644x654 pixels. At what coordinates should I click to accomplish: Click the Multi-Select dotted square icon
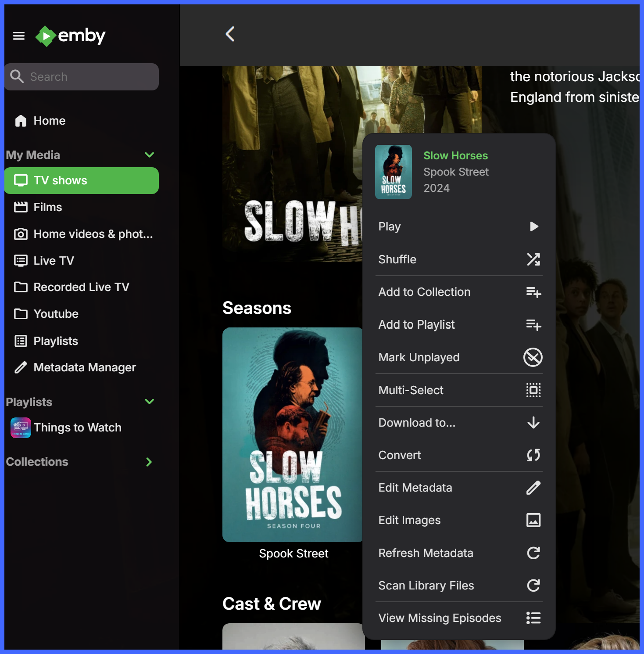[533, 390]
